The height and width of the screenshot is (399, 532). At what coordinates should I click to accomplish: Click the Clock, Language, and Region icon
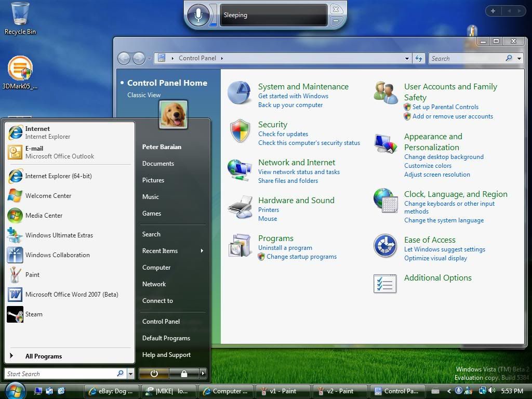pos(386,200)
